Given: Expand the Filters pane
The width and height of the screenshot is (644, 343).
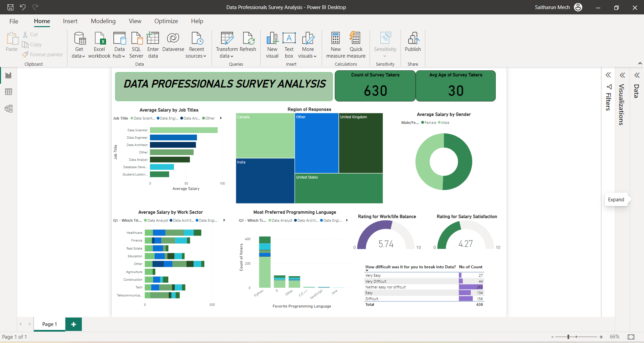Looking at the screenshot, I should tap(608, 75).
